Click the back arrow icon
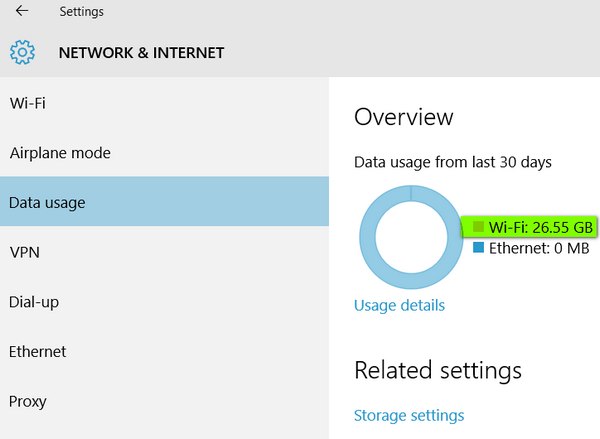The height and width of the screenshot is (439, 600). pyautogui.click(x=22, y=11)
